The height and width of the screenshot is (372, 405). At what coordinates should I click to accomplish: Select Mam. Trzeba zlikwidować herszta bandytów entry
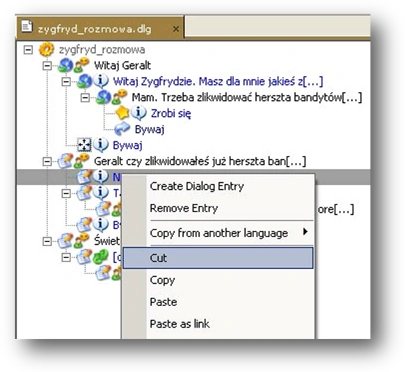pos(247,97)
